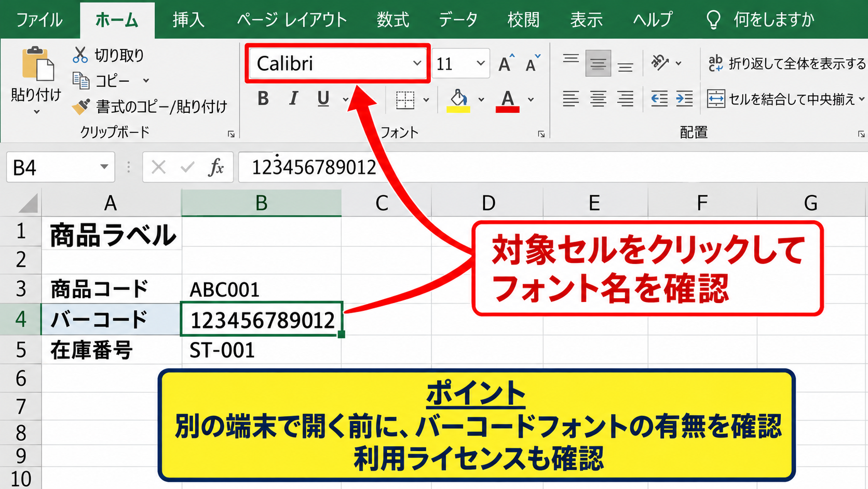
Task: Switch to the 挿入 tab
Action: point(188,20)
